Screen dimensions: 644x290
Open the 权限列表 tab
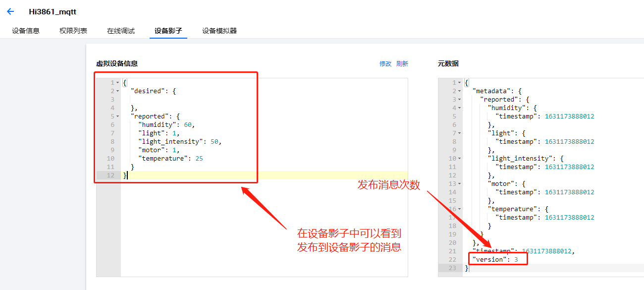click(x=73, y=31)
